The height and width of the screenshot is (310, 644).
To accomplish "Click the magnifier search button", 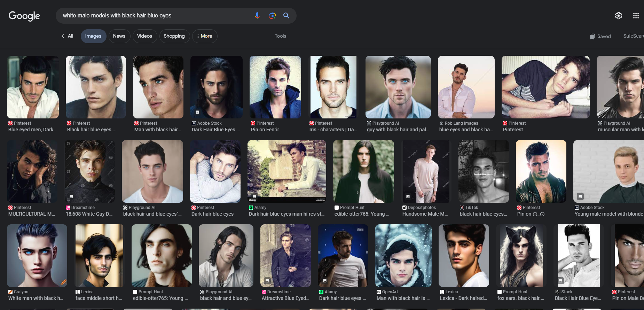I will [x=286, y=16].
